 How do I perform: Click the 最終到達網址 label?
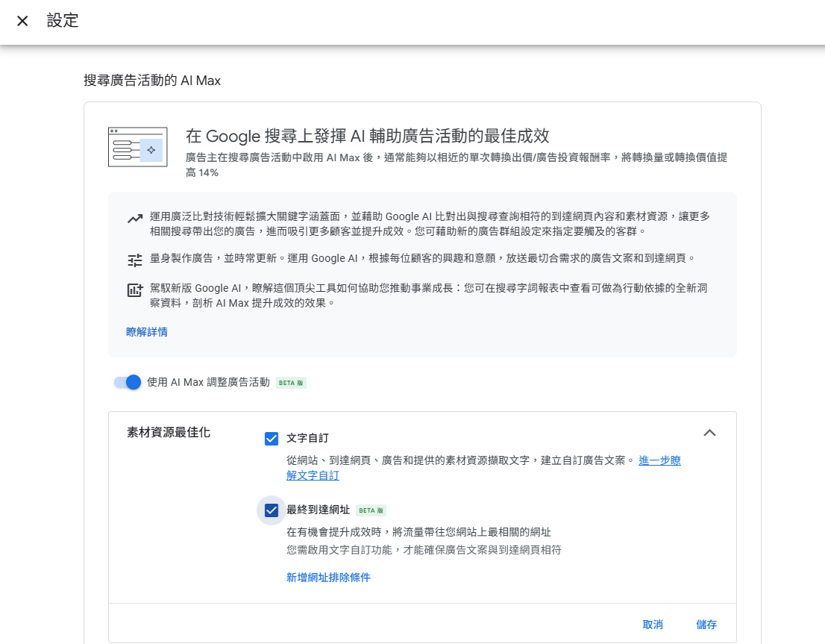click(x=318, y=510)
